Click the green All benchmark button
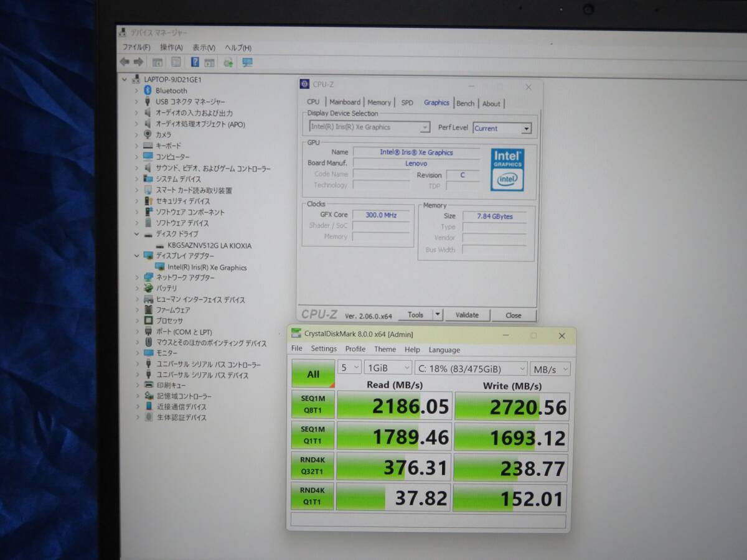 (313, 374)
